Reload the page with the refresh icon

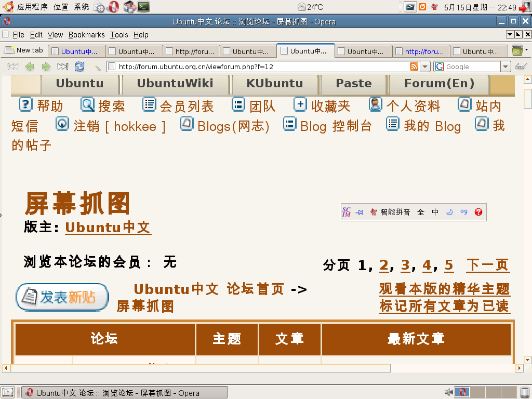point(79,66)
